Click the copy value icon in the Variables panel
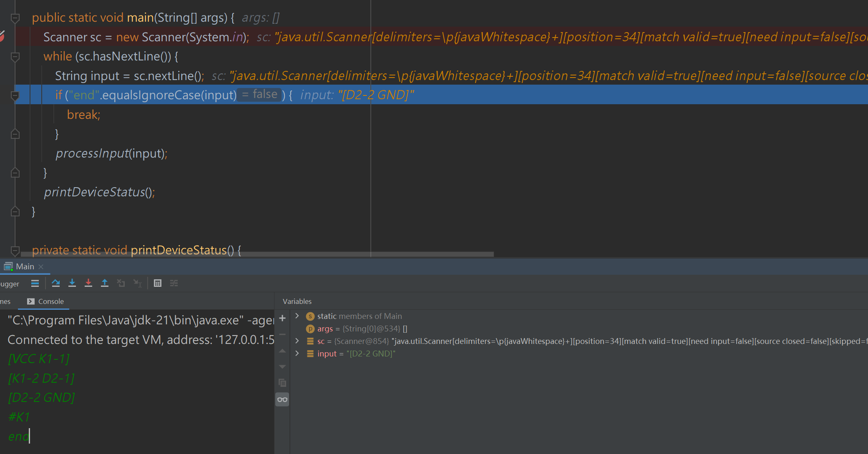The width and height of the screenshot is (868, 454). (x=282, y=383)
